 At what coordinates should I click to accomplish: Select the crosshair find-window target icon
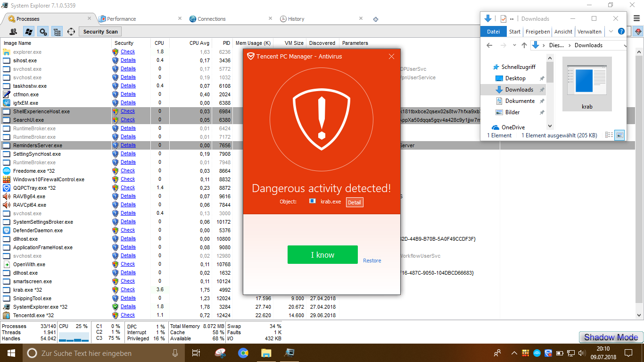point(71,32)
